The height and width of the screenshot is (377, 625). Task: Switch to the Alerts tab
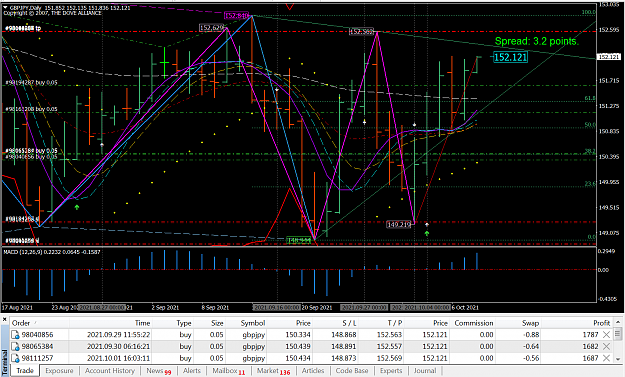point(192,371)
